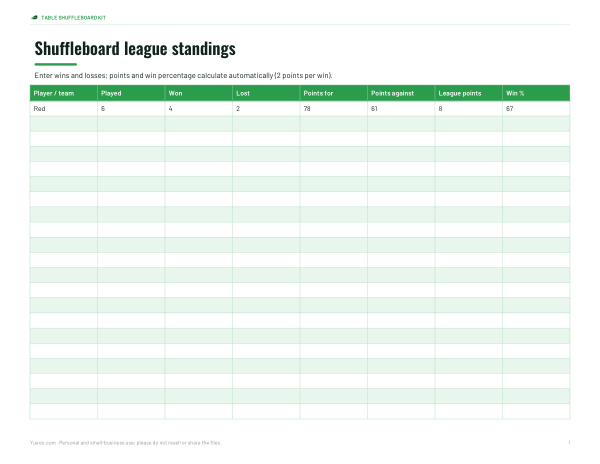Select the 'TABLE SHUFFLEBOARD KIT' header text

pyautogui.click(x=73, y=18)
